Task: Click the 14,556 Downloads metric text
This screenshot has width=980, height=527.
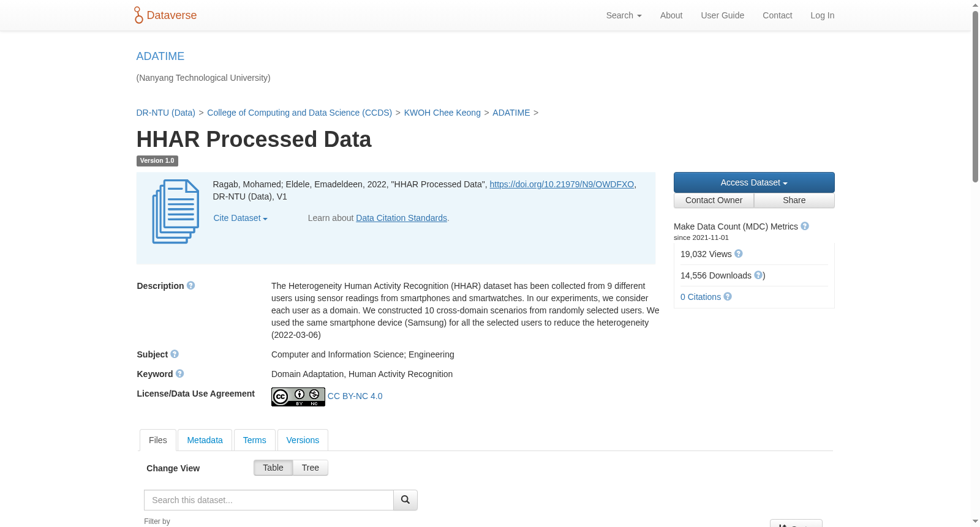Action: (x=716, y=275)
